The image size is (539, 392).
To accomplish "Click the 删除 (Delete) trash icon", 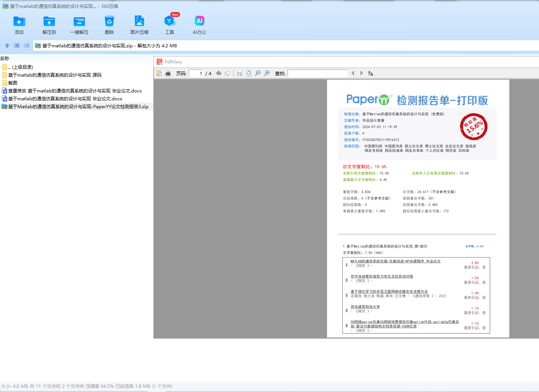I will pos(109,21).
